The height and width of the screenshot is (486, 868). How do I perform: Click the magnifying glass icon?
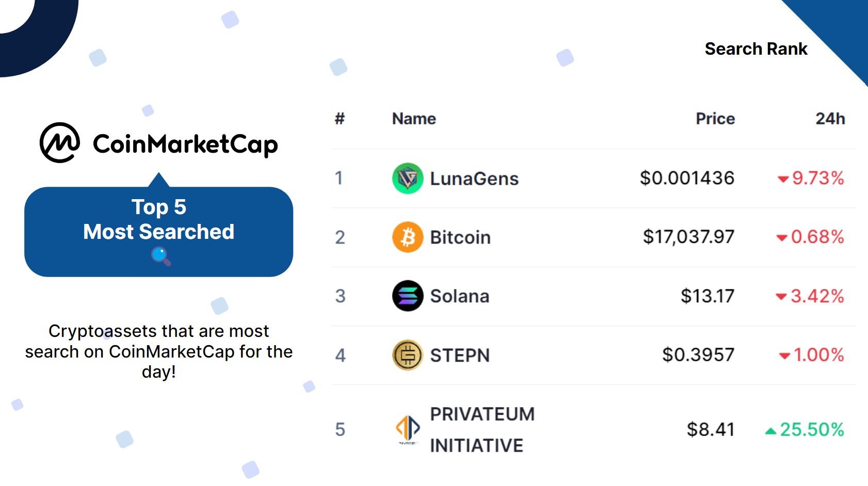(x=160, y=256)
